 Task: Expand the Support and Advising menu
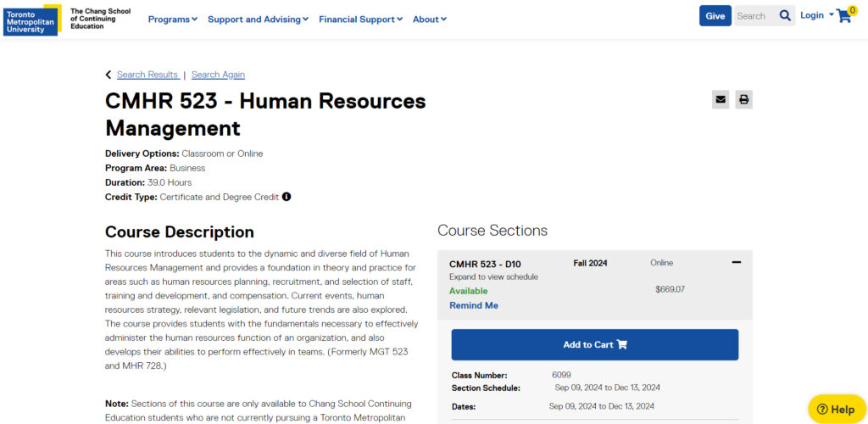pos(258,20)
